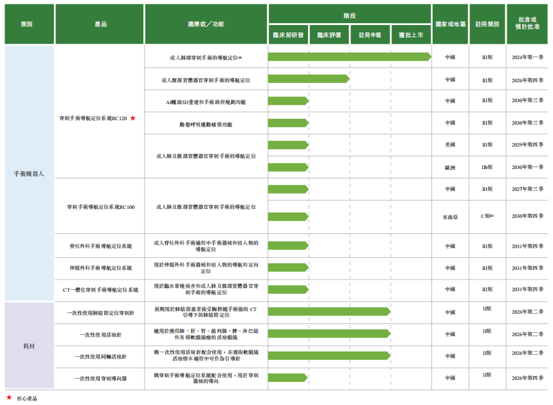Select product '一次性使用穿刺導向器'
Screen dimensions: 553x405
tap(101, 378)
